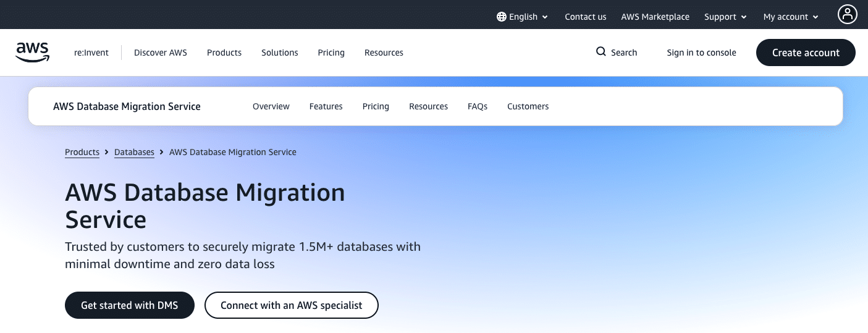The width and height of the screenshot is (868, 333).
Task: Click the Create account button
Action: pos(806,53)
